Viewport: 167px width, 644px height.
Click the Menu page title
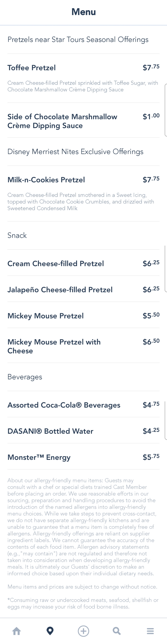point(83,12)
